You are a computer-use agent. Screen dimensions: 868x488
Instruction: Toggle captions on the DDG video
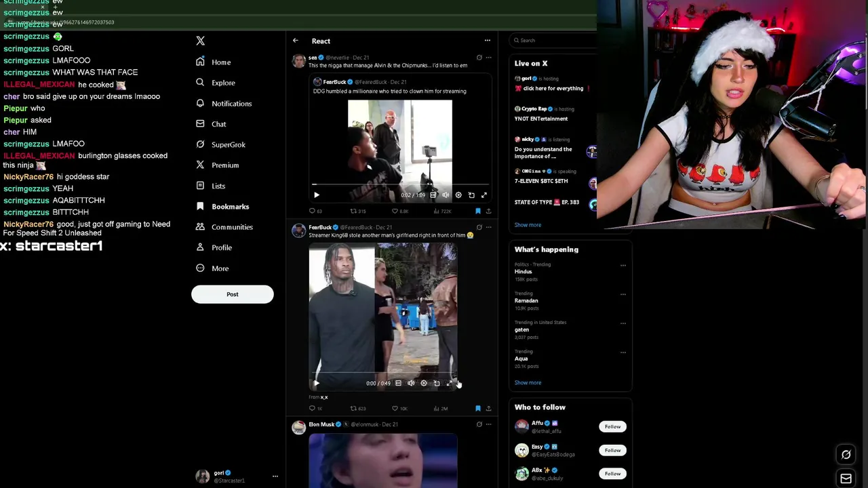(x=433, y=195)
